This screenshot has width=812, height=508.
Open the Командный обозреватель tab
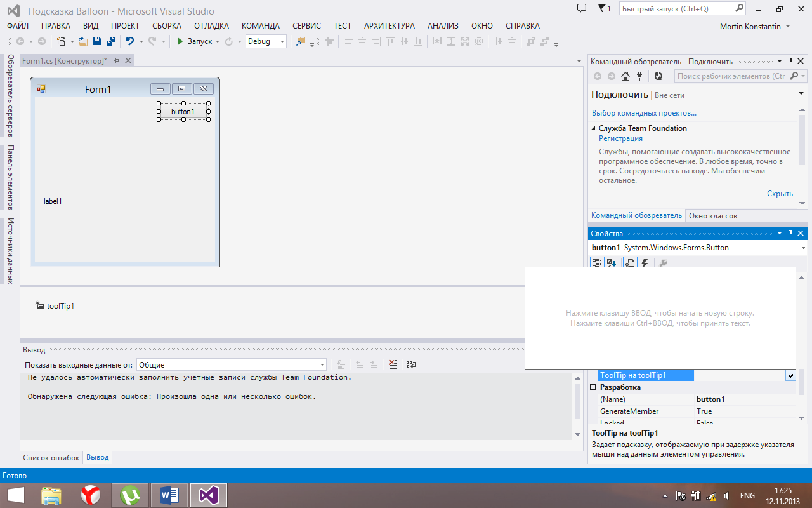(x=636, y=215)
